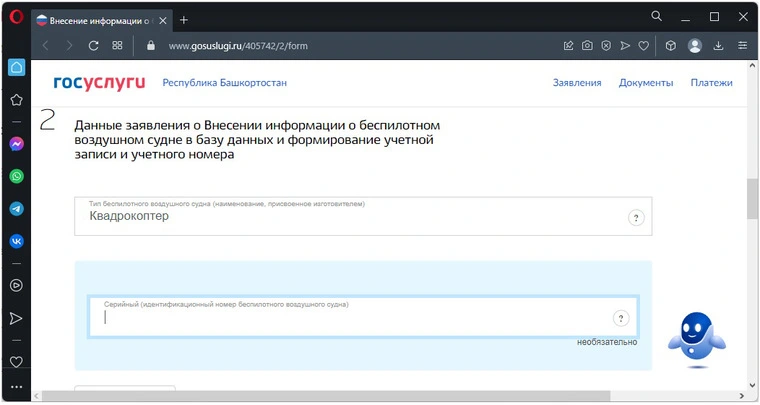
Task: Open the Платежи section
Action: (x=711, y=83)
